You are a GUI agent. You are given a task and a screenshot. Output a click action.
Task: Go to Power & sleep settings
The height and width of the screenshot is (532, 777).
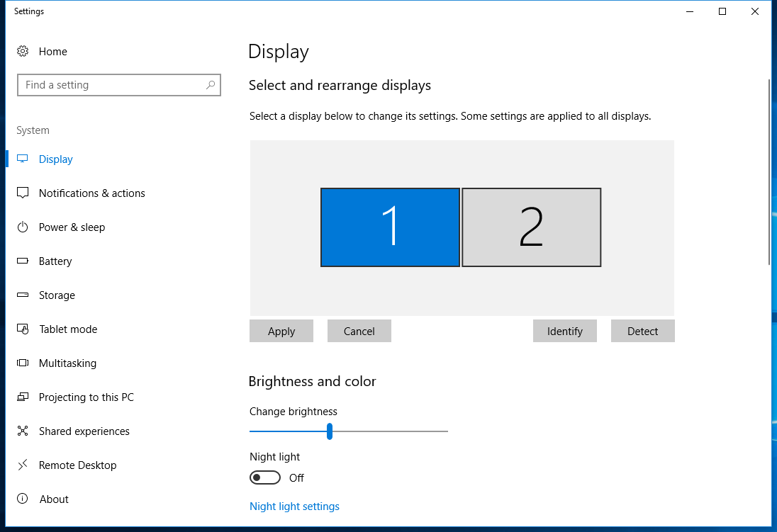click(72, 227)
